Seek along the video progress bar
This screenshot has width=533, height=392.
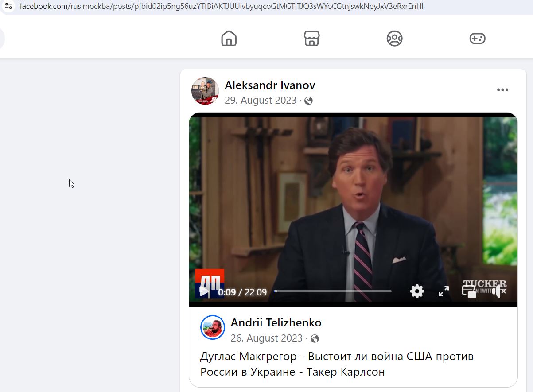pyautogui.click(x=333, y=291)
